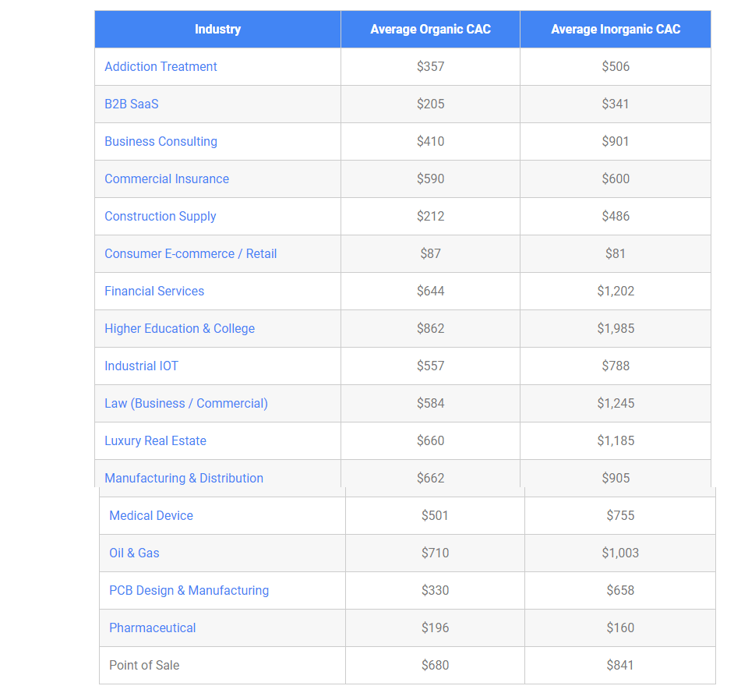Click the Oil & Gas link

tap(134, 553)
